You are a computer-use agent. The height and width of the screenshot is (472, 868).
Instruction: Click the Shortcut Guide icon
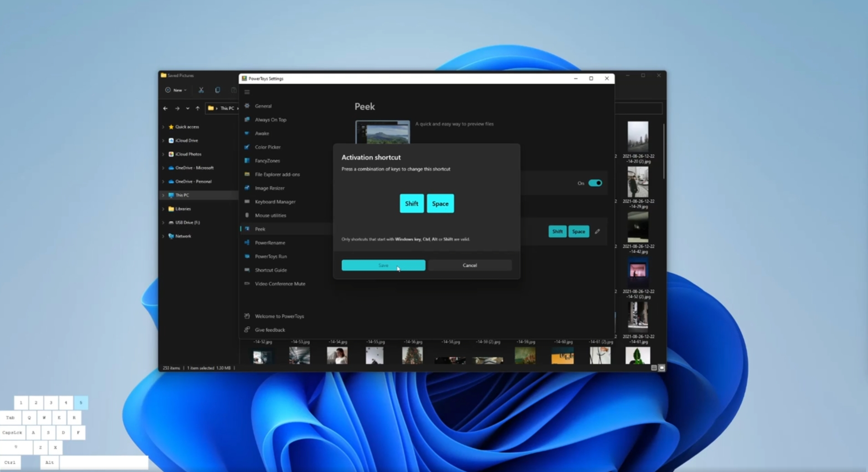(x=247, y=270)
